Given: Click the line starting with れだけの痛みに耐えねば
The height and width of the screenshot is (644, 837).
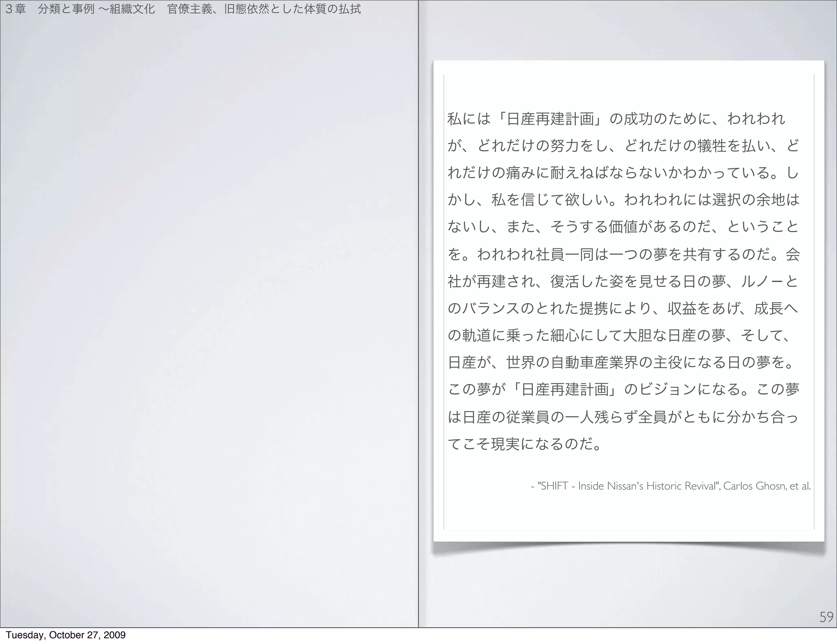Looking at the screenshot, I should click(623, 173).
